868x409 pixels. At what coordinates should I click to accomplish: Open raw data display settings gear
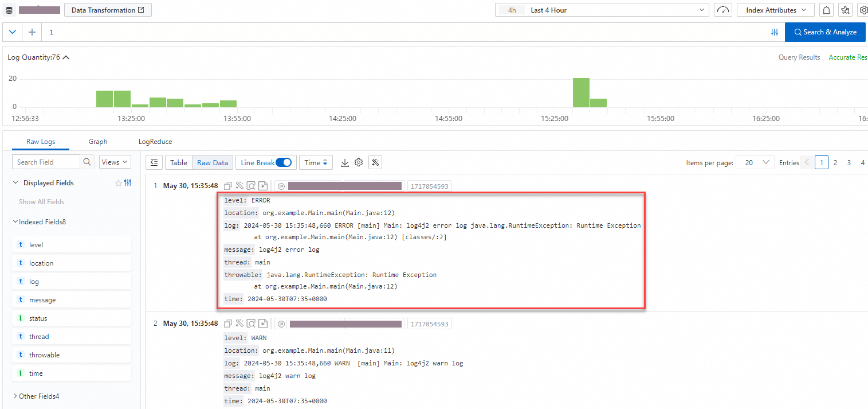[359, 163]
